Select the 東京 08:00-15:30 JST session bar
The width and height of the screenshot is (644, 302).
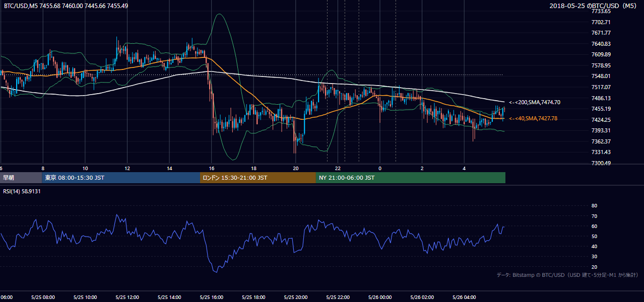point(121,178)
